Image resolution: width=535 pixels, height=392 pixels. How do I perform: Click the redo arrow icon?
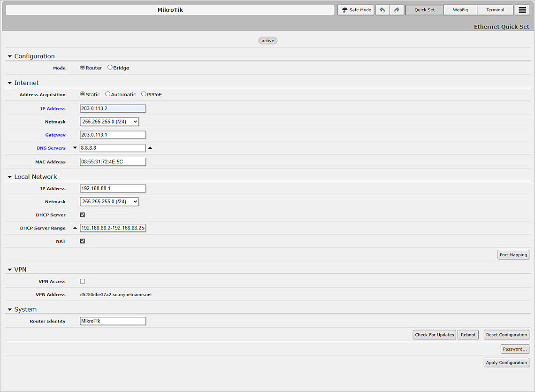click(397, 10)
